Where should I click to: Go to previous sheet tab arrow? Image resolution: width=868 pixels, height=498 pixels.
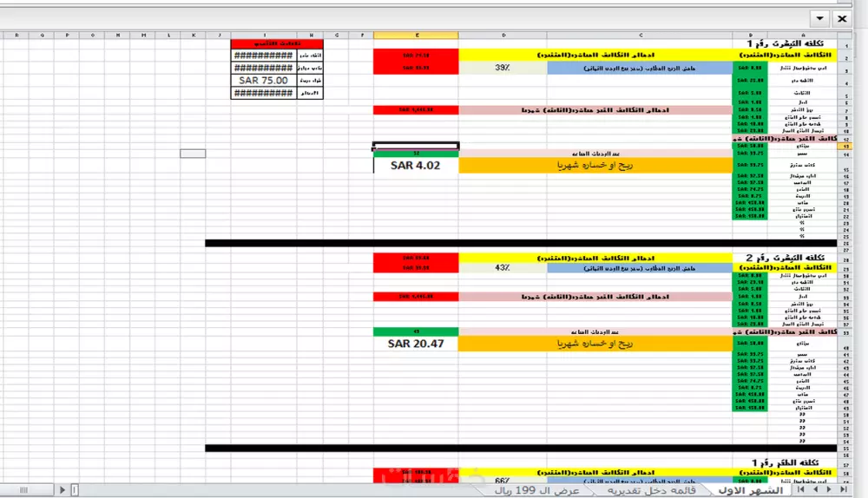pos(815,489)
